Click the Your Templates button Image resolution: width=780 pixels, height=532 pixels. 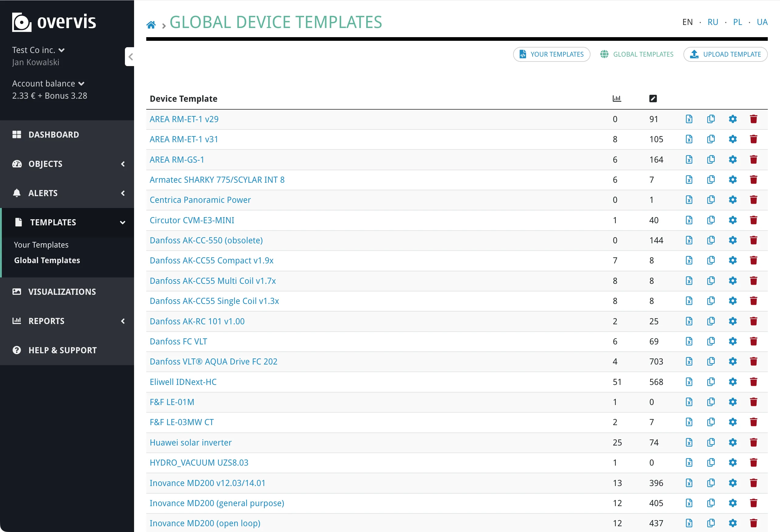(551, 54)
